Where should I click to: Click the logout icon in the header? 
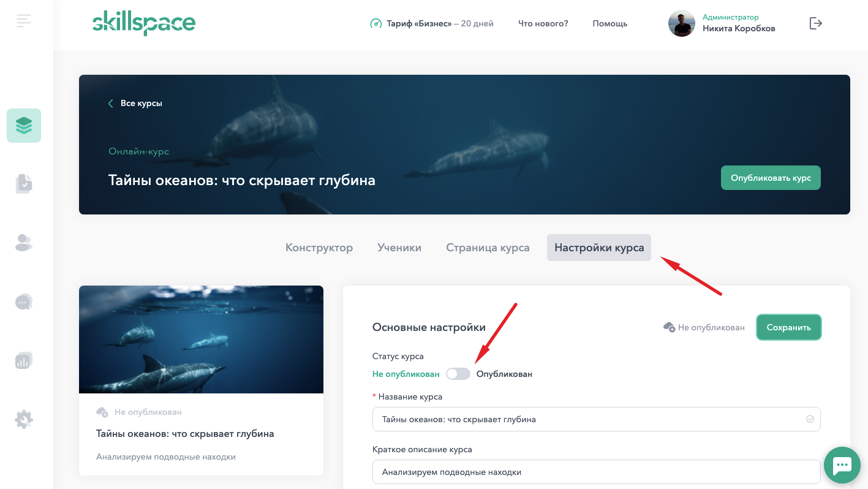tap(816, 23)
